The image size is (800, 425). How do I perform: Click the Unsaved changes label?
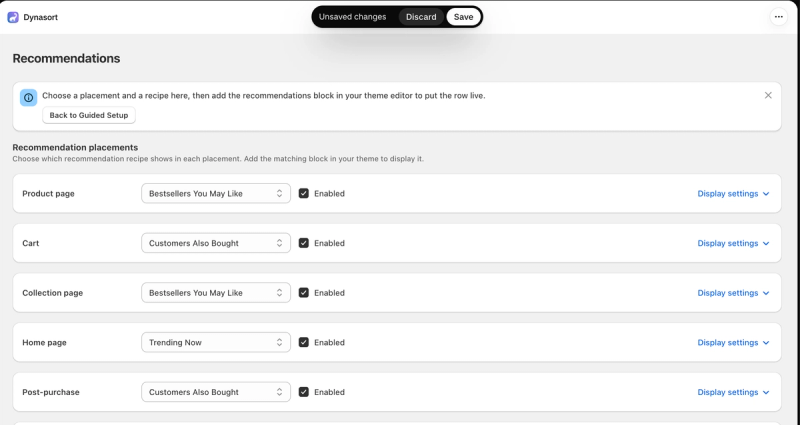pyautogui.click(x=353, y=17)
